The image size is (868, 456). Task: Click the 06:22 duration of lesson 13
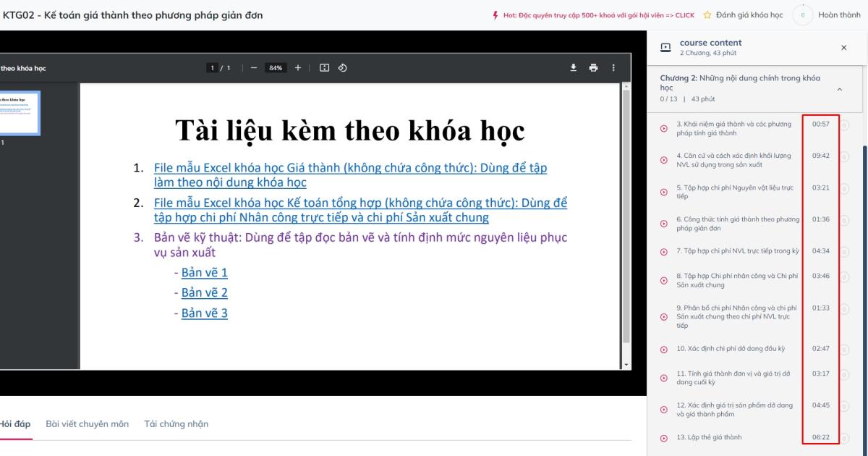[820, 437]
